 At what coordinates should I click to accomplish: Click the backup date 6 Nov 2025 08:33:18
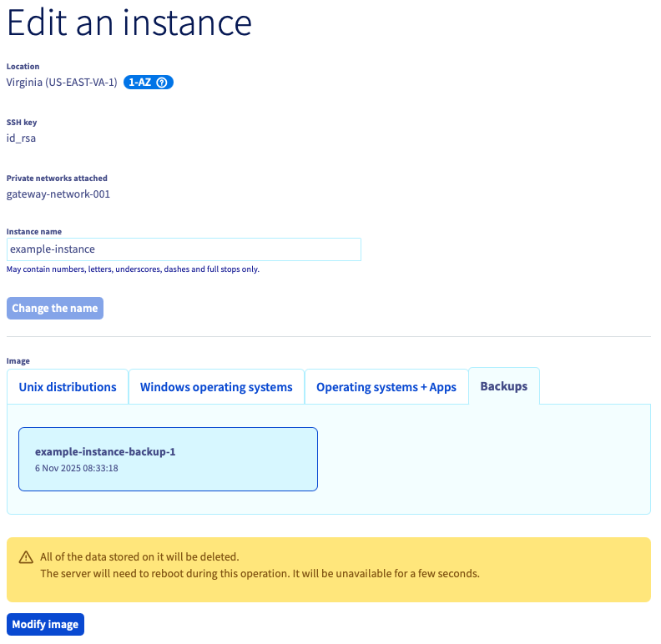pos(76,468)
